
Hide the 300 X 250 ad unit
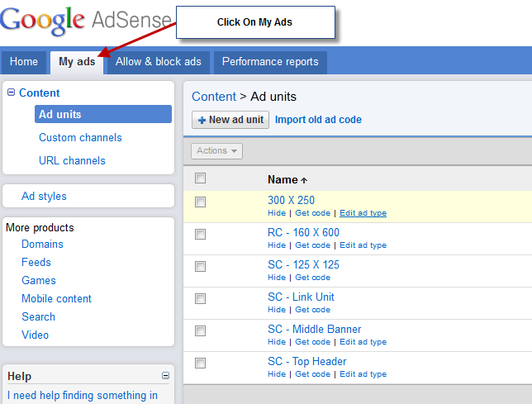coord(277,213)
